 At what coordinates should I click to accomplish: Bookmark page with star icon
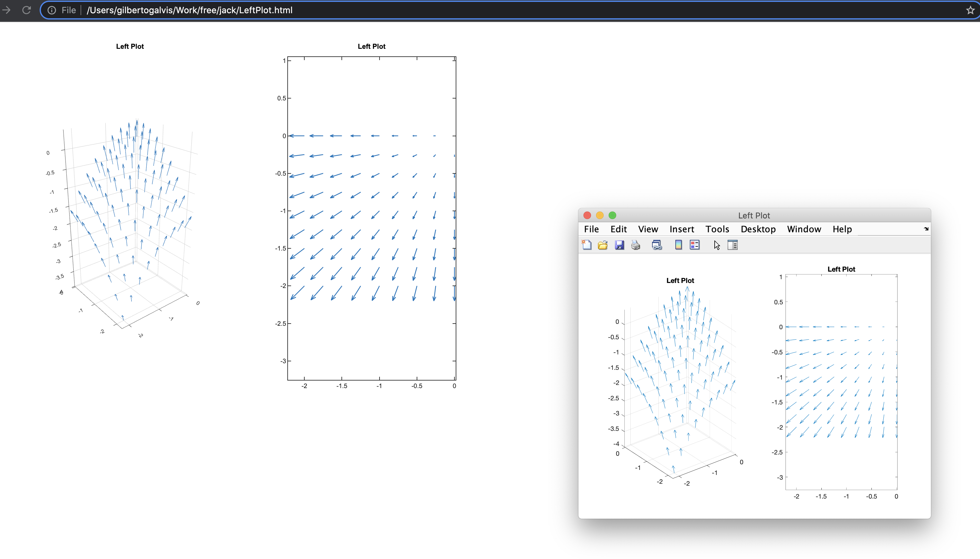(x=971, y=10)
